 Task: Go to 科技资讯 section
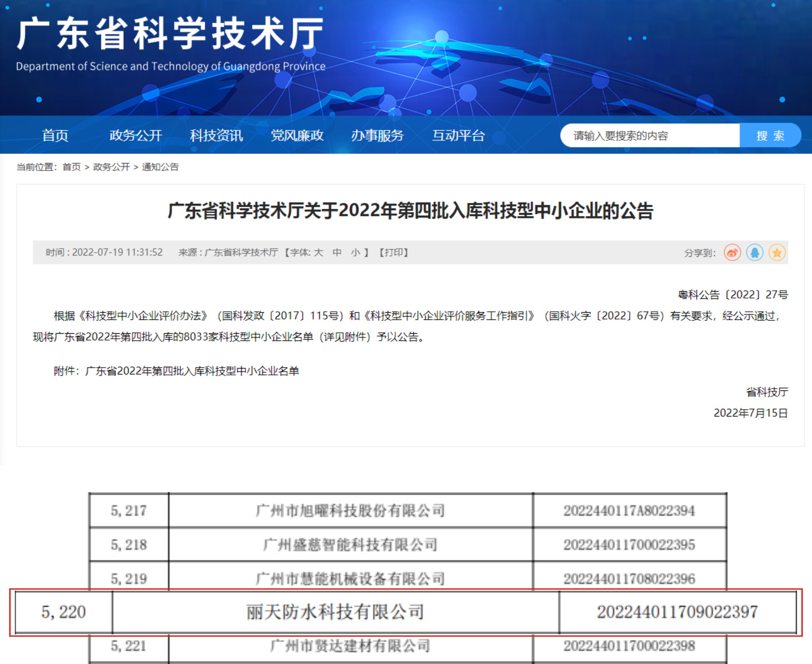point(216,135)
